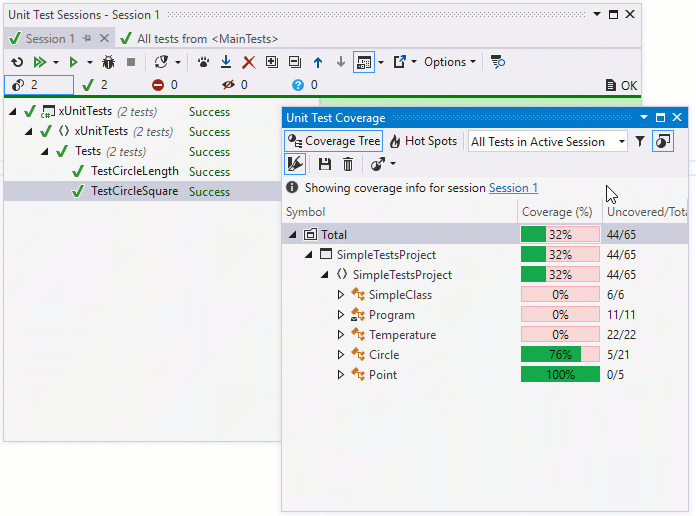
Task: Open All Tests in Active Session dropdown
Action: click(548, 142)
